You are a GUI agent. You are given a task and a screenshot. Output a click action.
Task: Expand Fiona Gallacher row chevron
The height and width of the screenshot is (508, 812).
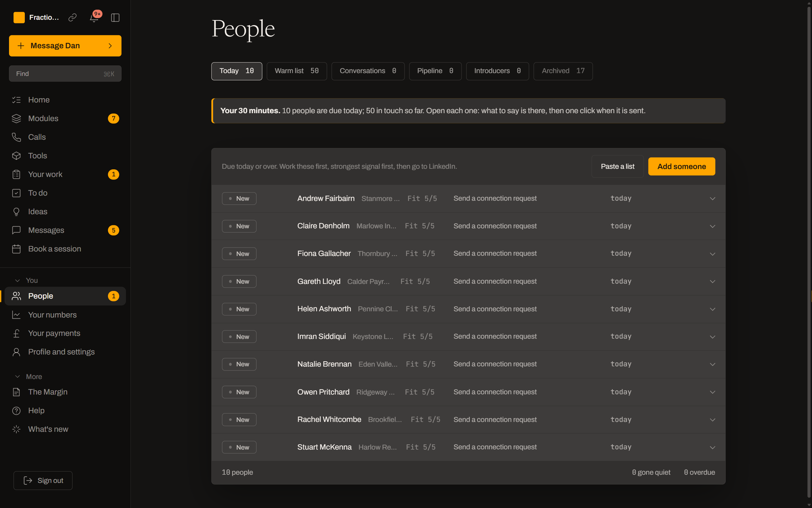tap(712, 254)
